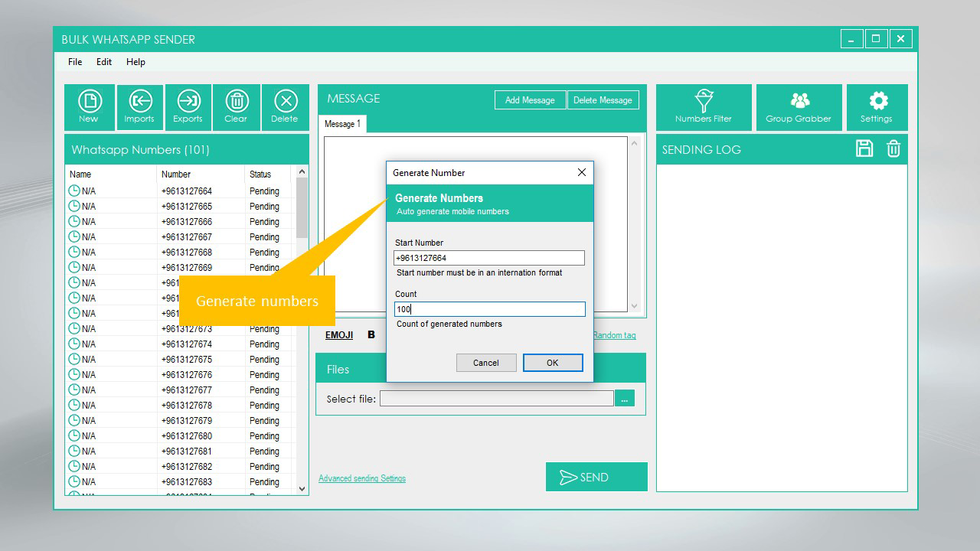The image size is (980, 551).
Task: Click the Number column header
Action: pyautogui.click(x=201, y=174)
